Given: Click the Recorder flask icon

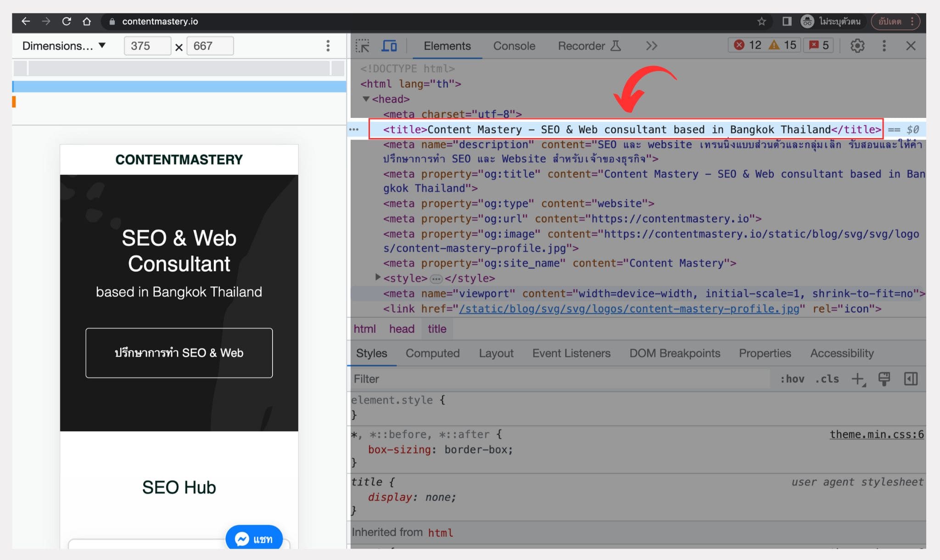Looking at the screenshot, I should pos(615,46).
